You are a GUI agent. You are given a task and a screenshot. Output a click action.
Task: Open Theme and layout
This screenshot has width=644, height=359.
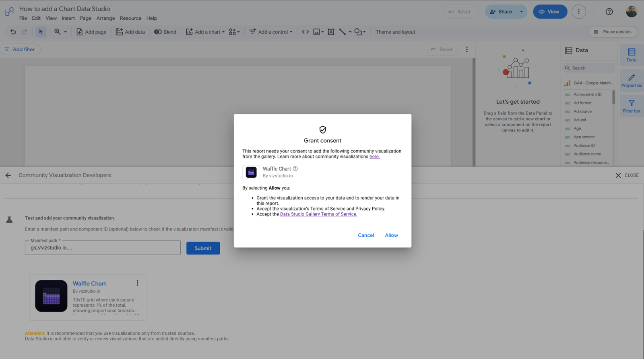395,32
